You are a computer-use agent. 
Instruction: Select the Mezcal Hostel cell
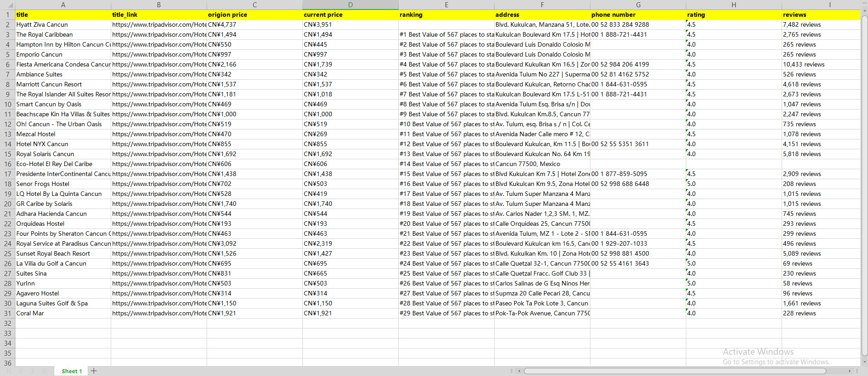pos(63,134)
